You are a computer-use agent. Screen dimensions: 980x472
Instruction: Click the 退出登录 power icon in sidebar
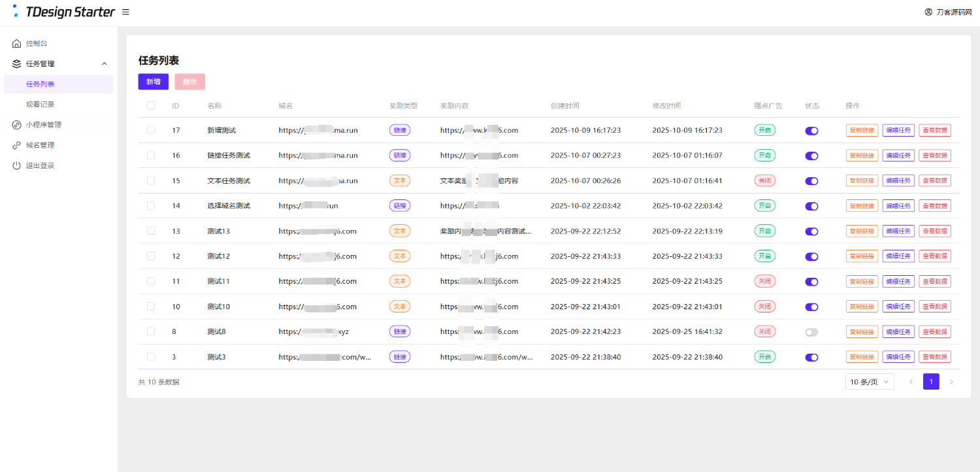pos(17,166)
